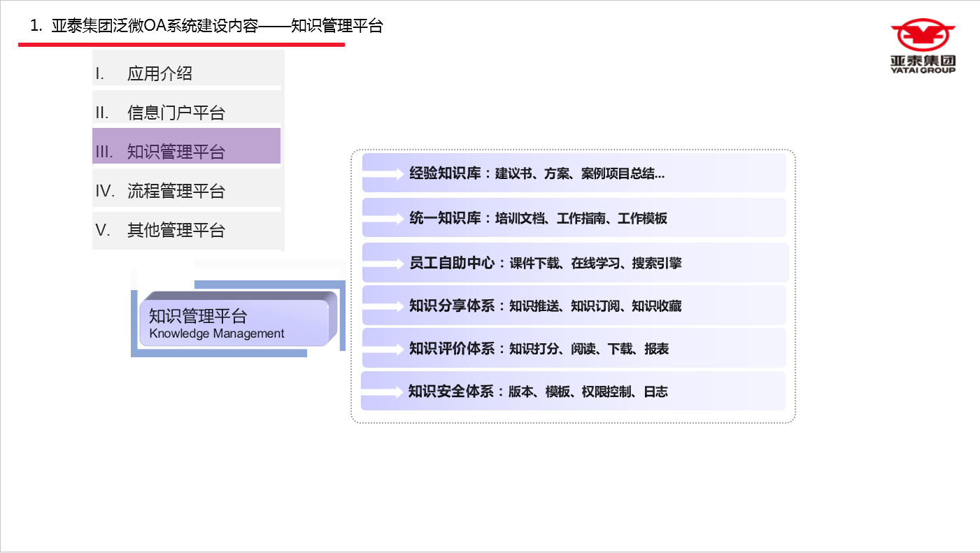Click the arrow icon beside 知识安全体系
The image size is (980, 553).
[x=383, y=392]
